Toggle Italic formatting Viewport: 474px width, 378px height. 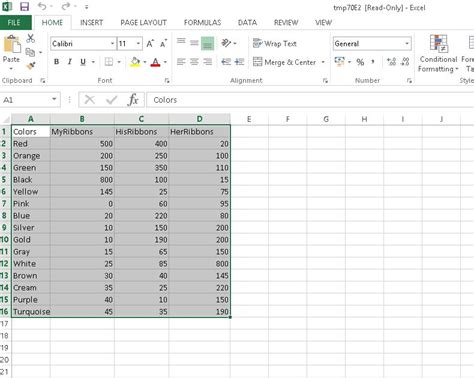coord(70,62)
